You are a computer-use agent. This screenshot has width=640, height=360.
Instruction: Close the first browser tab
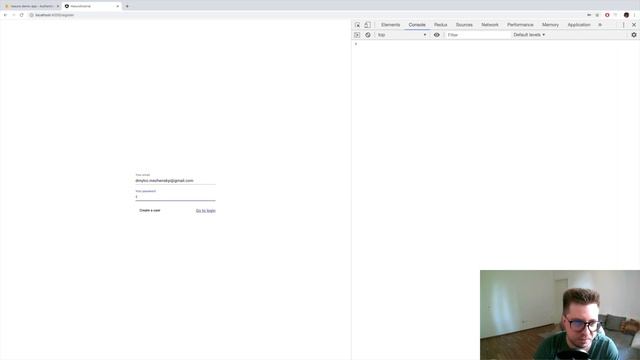click(58, 6)
